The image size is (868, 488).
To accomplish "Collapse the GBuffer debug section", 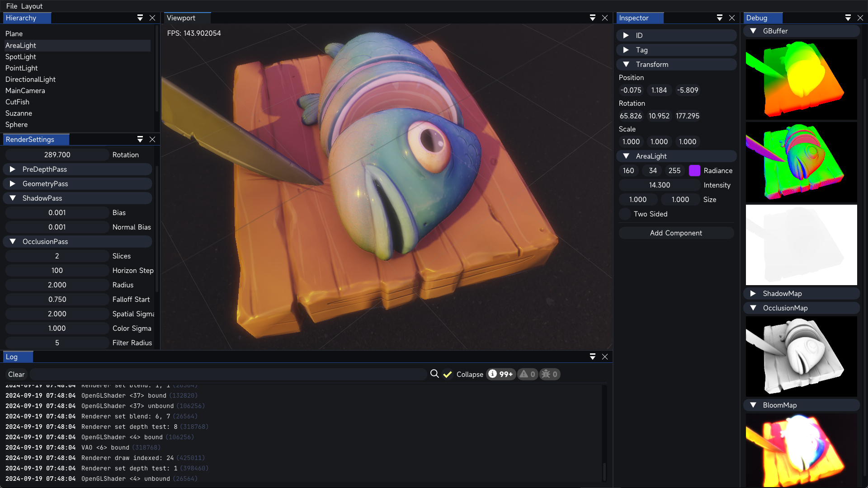I will (x=802, y=31).
